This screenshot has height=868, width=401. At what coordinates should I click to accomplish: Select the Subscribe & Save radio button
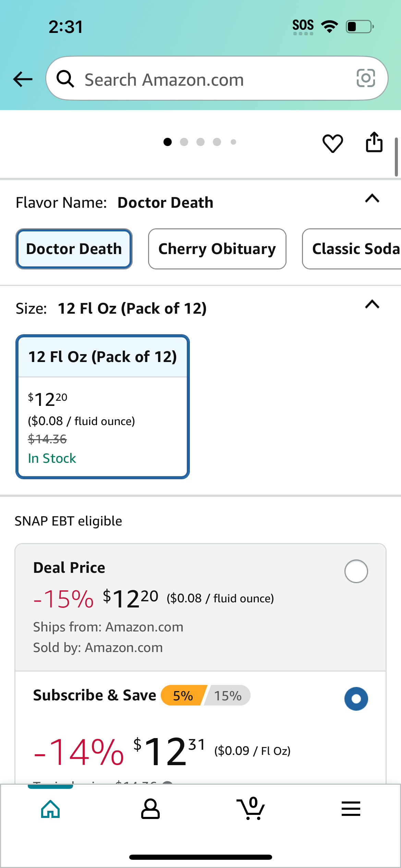tap(356, 699)
